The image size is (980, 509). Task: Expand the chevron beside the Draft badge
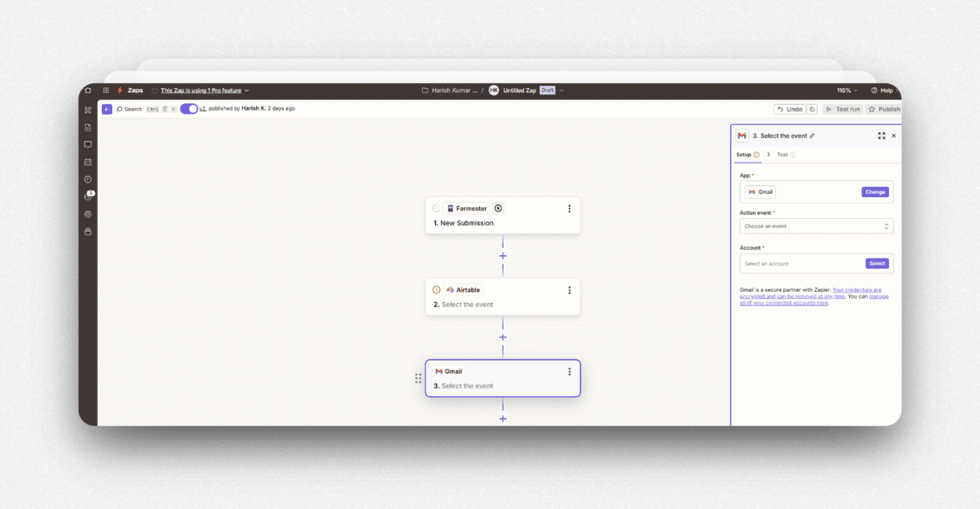point(562,90)
